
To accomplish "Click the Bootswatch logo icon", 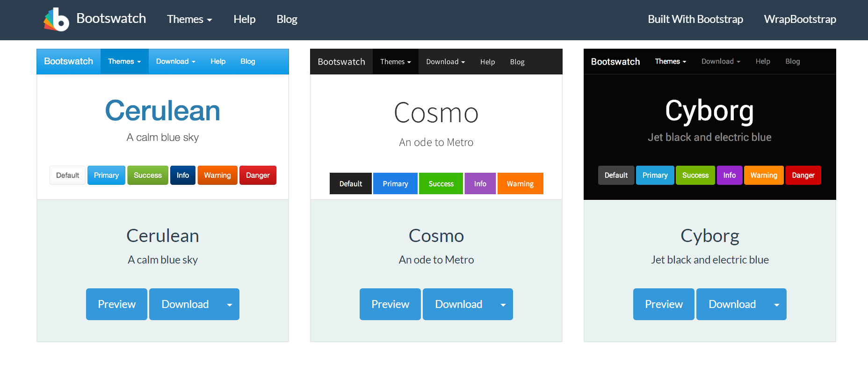I will tap(56, 20).
